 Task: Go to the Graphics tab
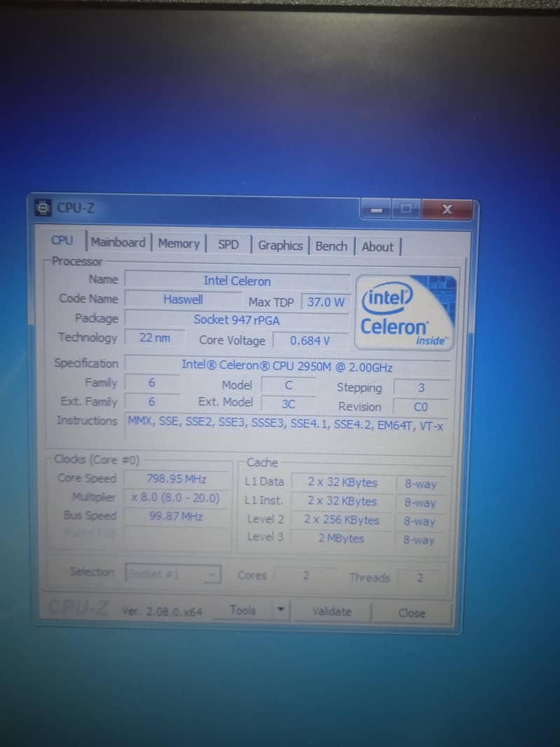click(x=280, y=245)
